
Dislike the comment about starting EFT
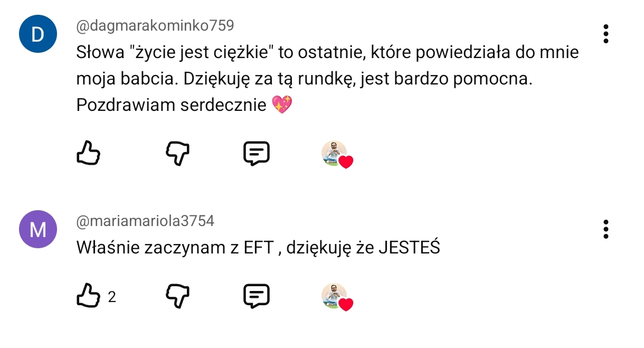pos(177,296)
